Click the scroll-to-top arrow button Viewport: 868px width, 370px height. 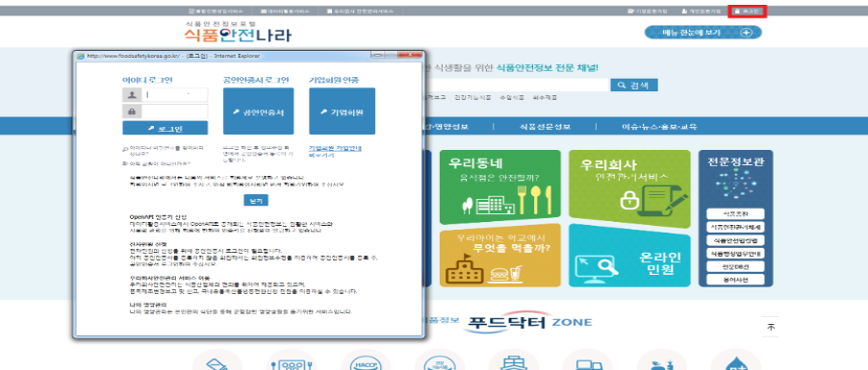[x=771, y=327]
